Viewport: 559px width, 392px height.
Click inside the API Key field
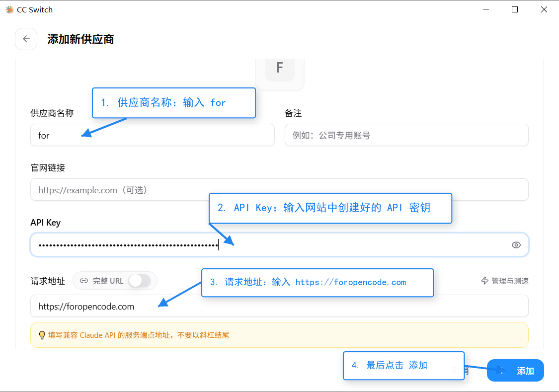pos(279,245)
